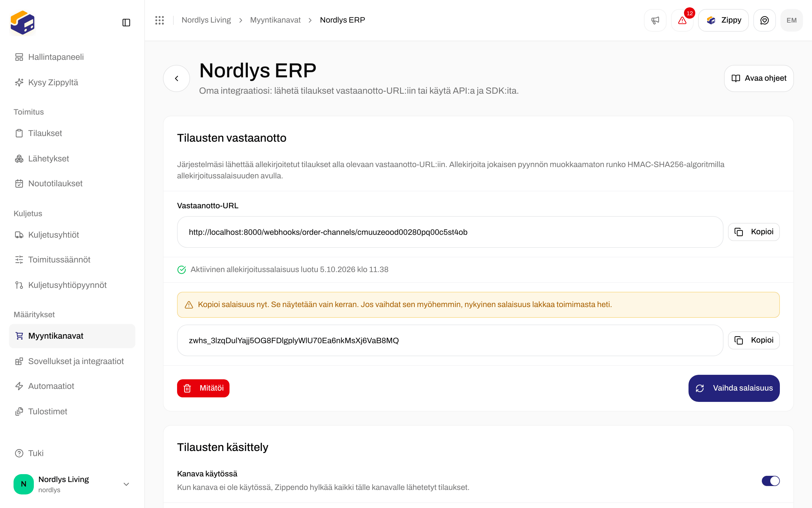Open Hallintapaneeli in sidebar
Image resolution: width=812 pixels, height=508 pixels.
pyautogui.click(x=72, y=57)
